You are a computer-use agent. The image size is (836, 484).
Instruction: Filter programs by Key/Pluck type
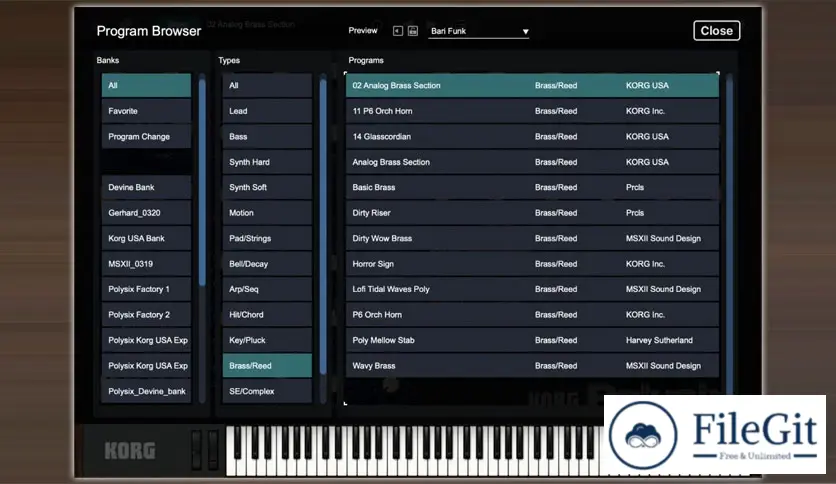point(267,340)
